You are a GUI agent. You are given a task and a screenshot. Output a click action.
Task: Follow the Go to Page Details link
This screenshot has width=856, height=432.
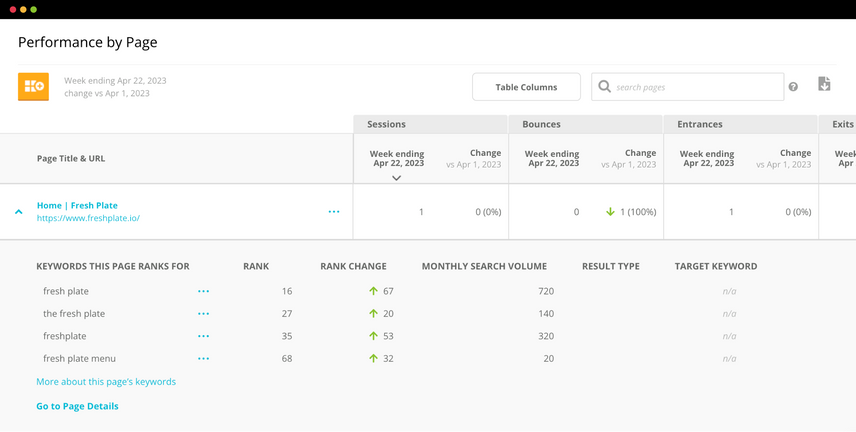click(77, 406)
